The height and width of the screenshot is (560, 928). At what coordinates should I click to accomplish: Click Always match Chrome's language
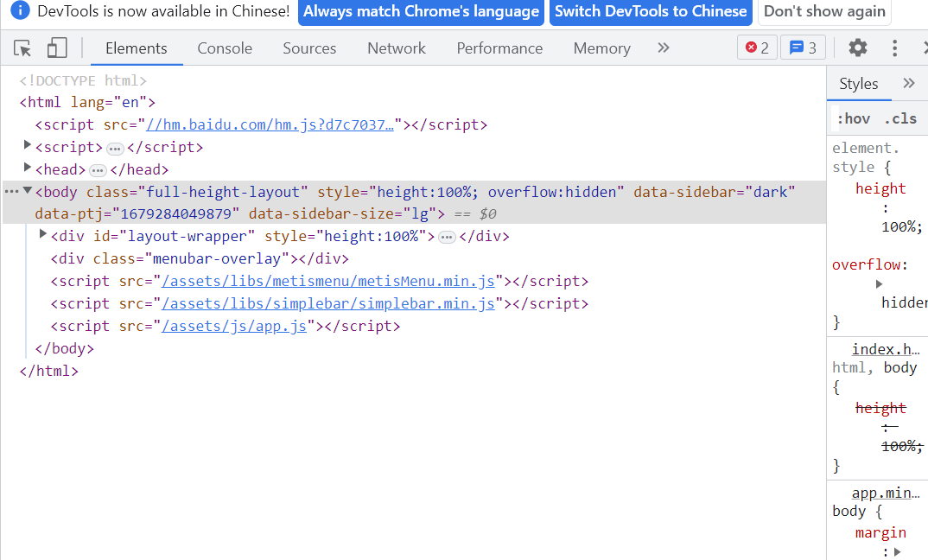click(421, 12)
